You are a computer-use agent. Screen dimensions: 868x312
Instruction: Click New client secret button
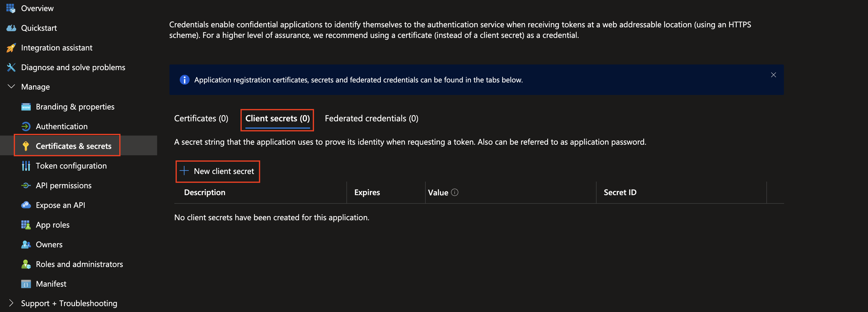coord(217,171)
